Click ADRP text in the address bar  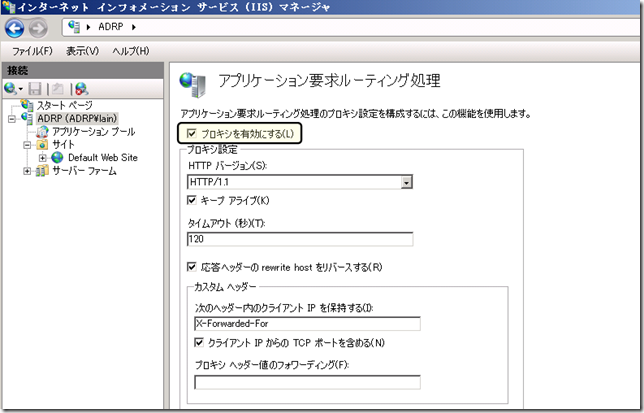[x=110, y=27]
